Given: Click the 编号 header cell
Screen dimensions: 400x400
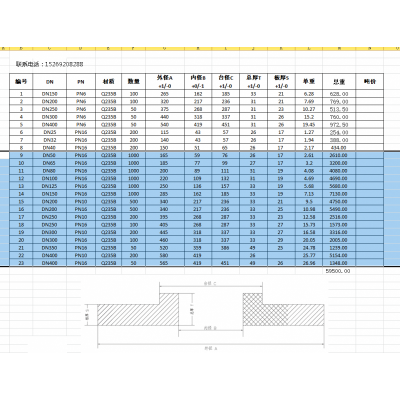Looking at the screenshot, I should [21, 82].
